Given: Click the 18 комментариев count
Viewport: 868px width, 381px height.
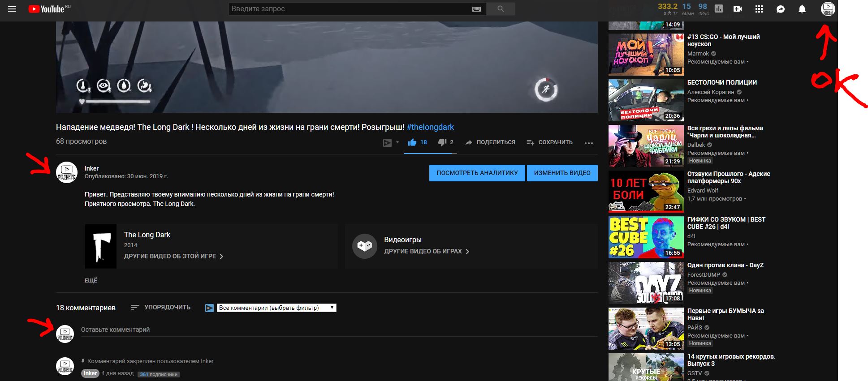Looking at the screenshot, I should pyautogui.click(x=86, y=308).
